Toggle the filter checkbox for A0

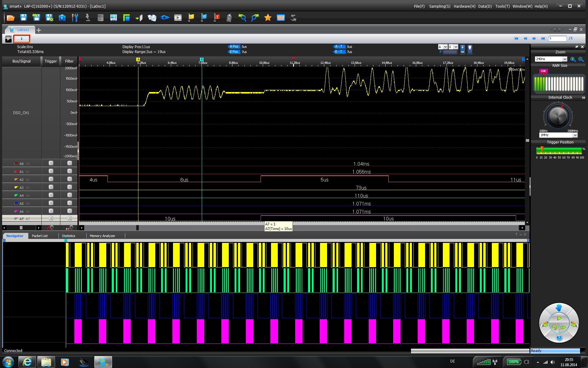pyautogui.click(x=70, y=163)
